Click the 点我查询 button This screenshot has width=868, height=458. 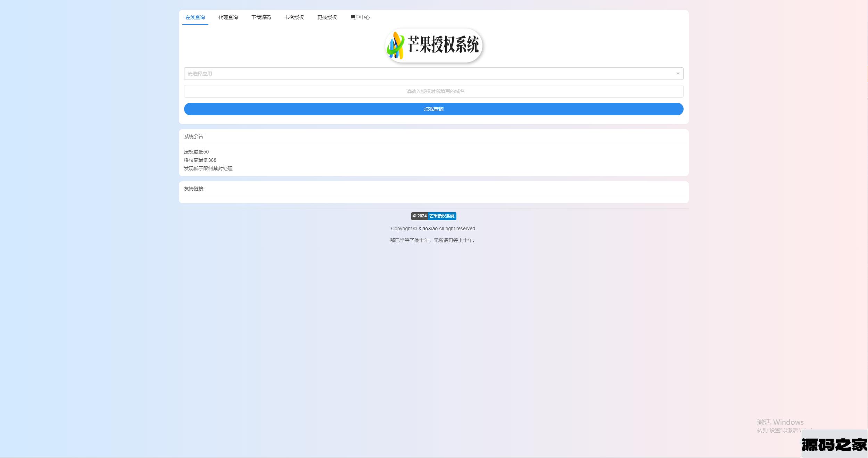(433, 109)
